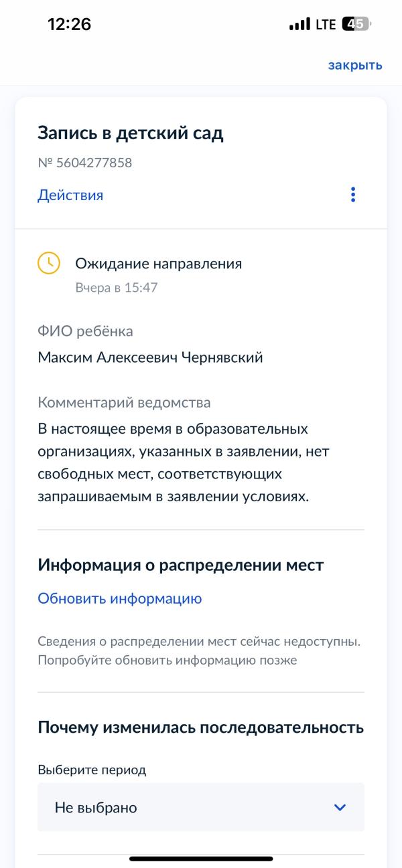Image resolution: width=402 pixels, height=868 pixels.
Task: Tap the cellular signal bars icon
Action: click(299, 25)
